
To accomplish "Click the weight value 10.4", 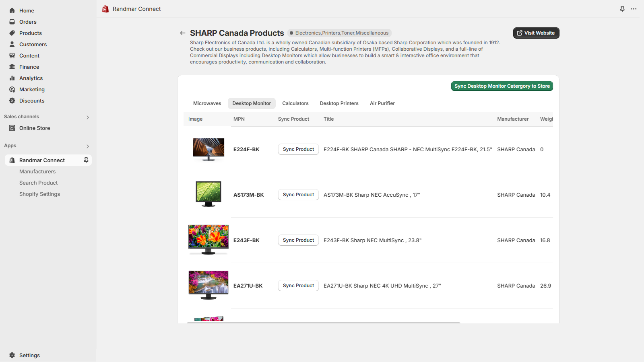I will [x=545, y=195].
